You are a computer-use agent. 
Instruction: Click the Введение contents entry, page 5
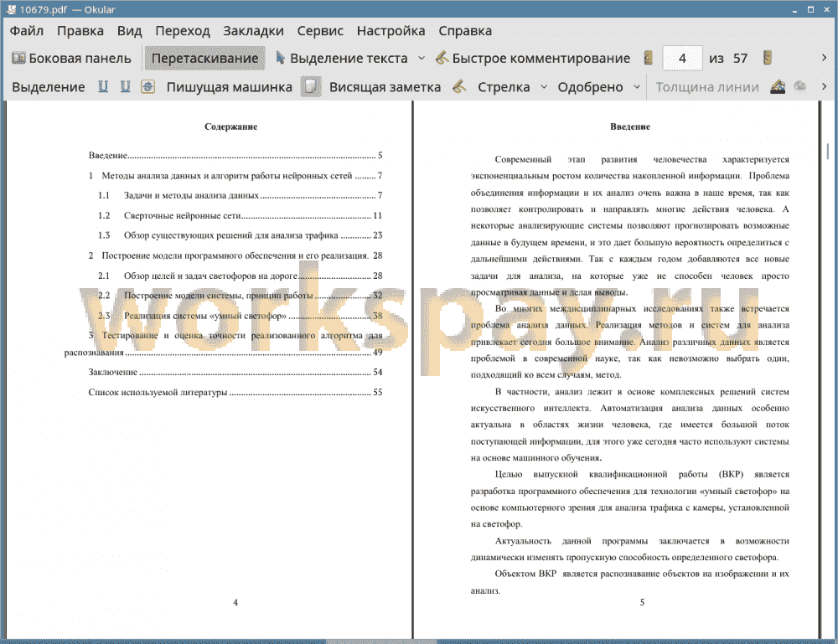[x=235, y=156]
